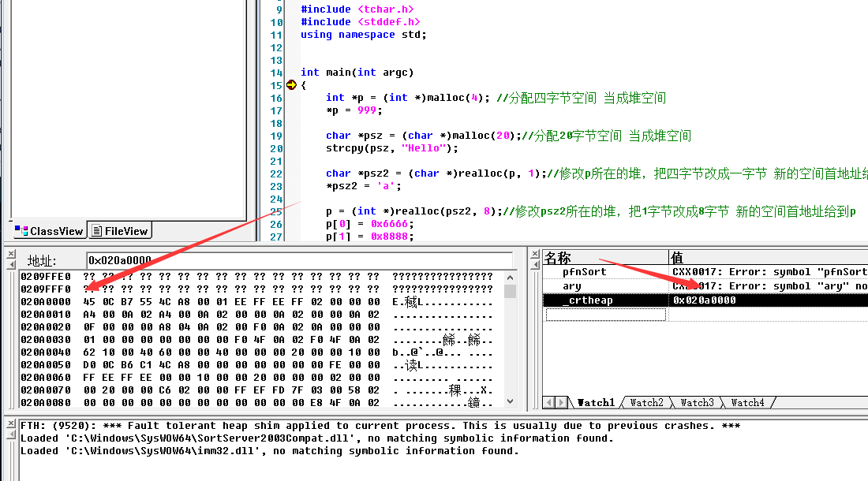Switch to the Watch2 tab
This screenshot has height=481, width=868.
645,402
